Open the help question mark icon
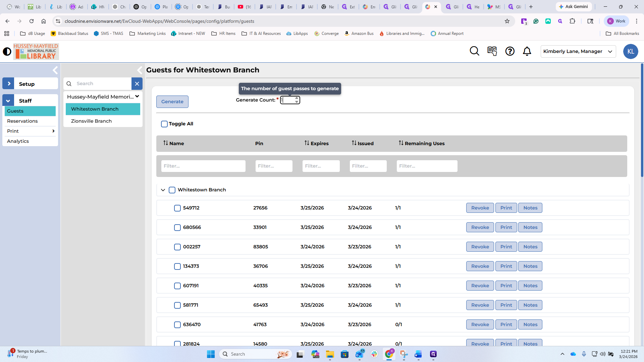The height and width of the screenshot is (362, 644). [x=510, y=51]
